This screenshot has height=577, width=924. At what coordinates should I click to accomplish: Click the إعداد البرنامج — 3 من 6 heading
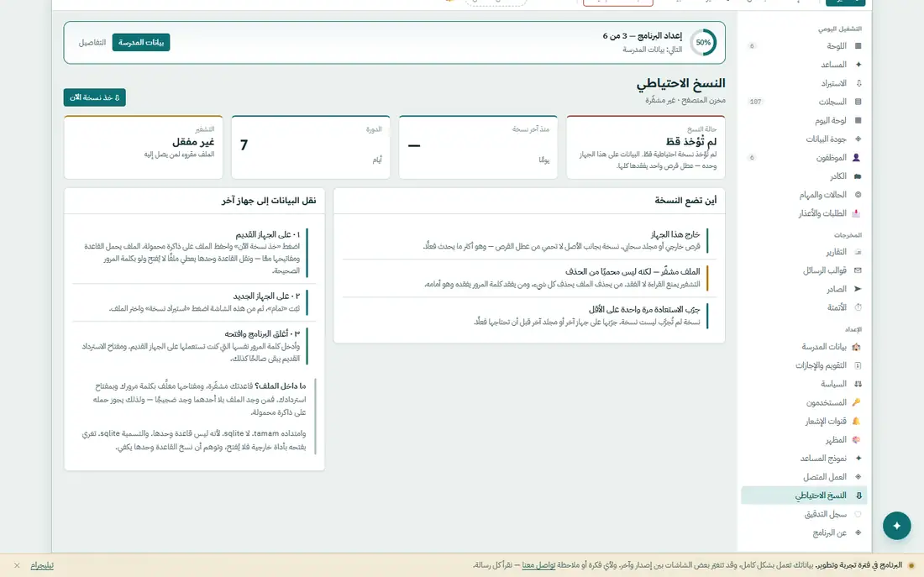point(642,36)
